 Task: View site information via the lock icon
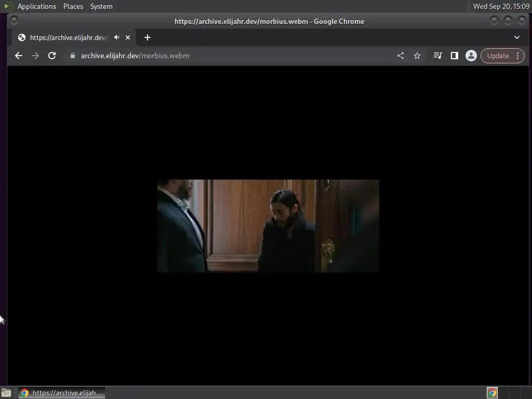(73, 56)
